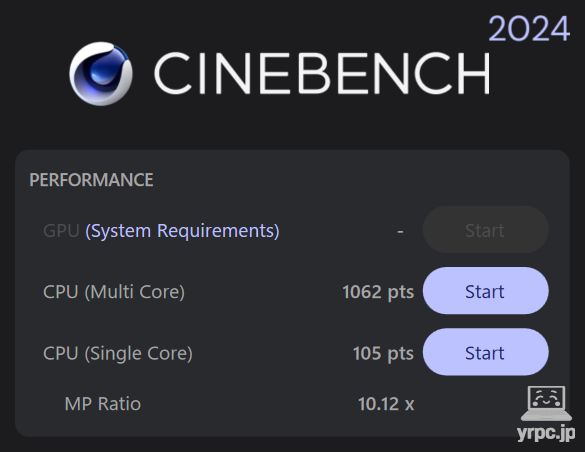Start the CPU Single Core benchmark
Image resolution: width=585 pixels, height=452 pixels.
pyautogui.click(x=485, y=352)
